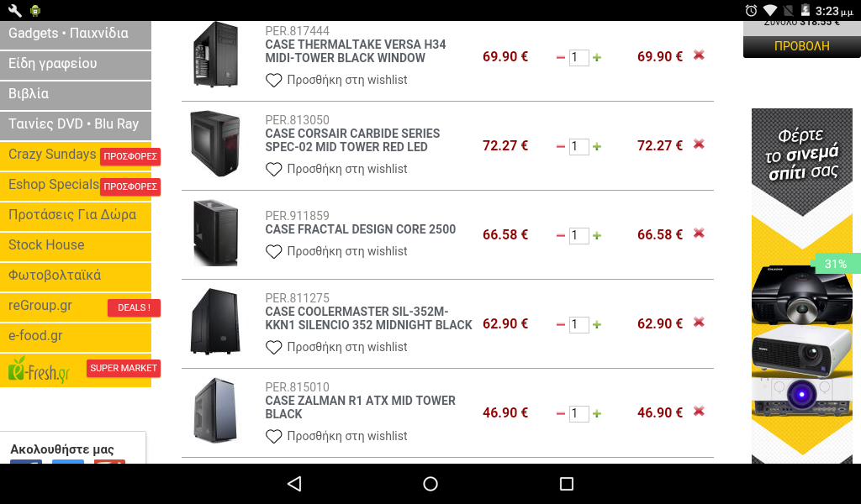861x504 pixels.
Task: Tap the Android back navigation button
Action: coord(295,484)
